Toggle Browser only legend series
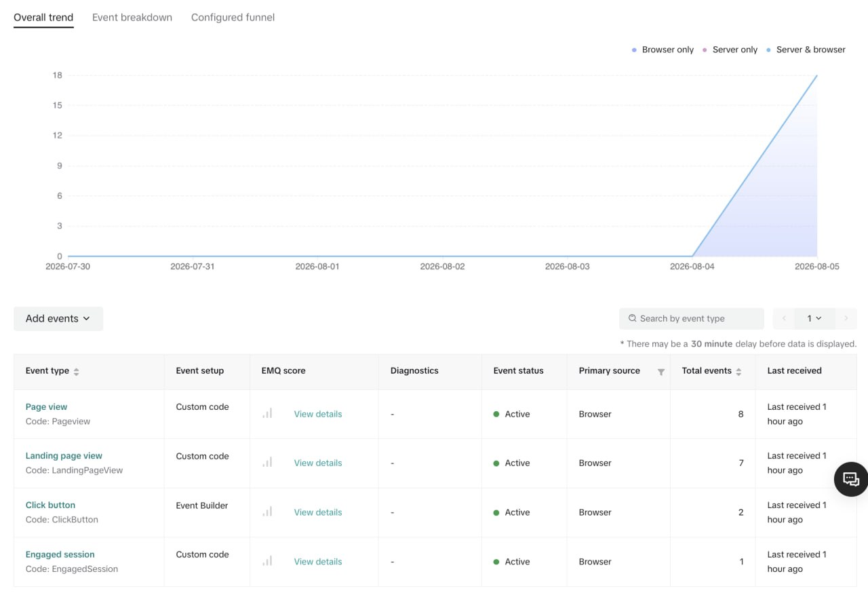Screen dimensions: 868x595 point(663,50)
